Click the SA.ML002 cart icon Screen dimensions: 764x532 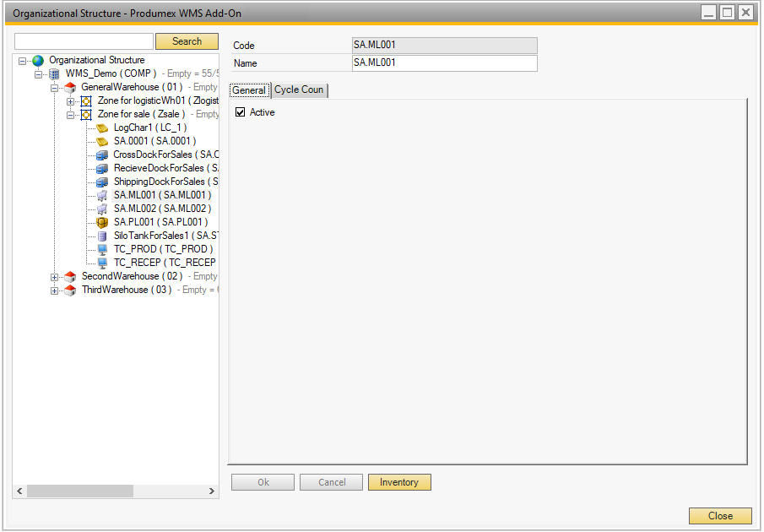(102, 209)
